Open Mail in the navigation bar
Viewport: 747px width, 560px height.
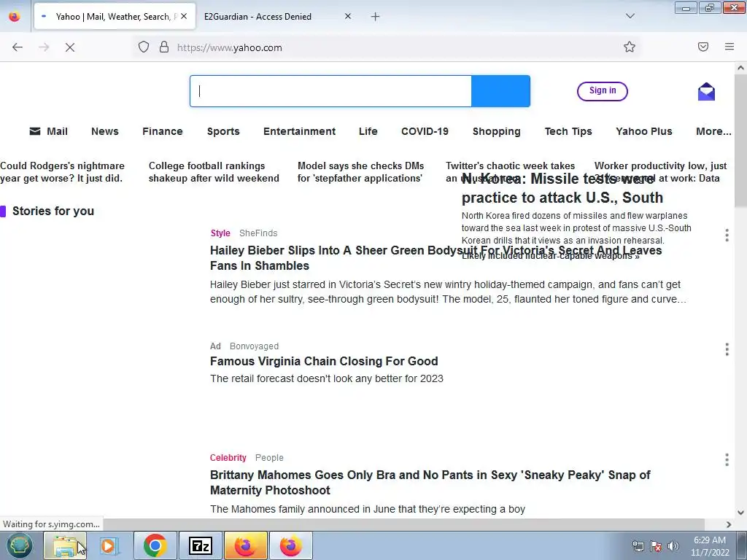pyautogui.click(x=49, y=131)
